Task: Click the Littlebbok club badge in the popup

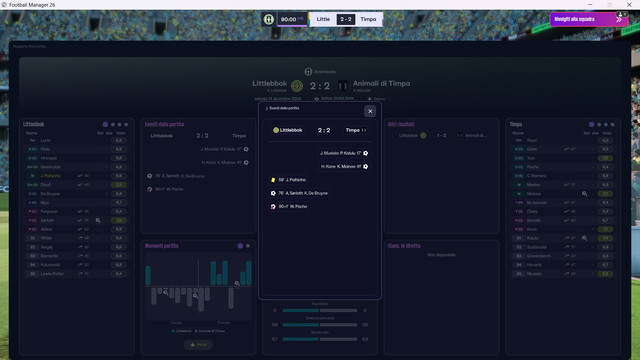Action: coord(276,130)
